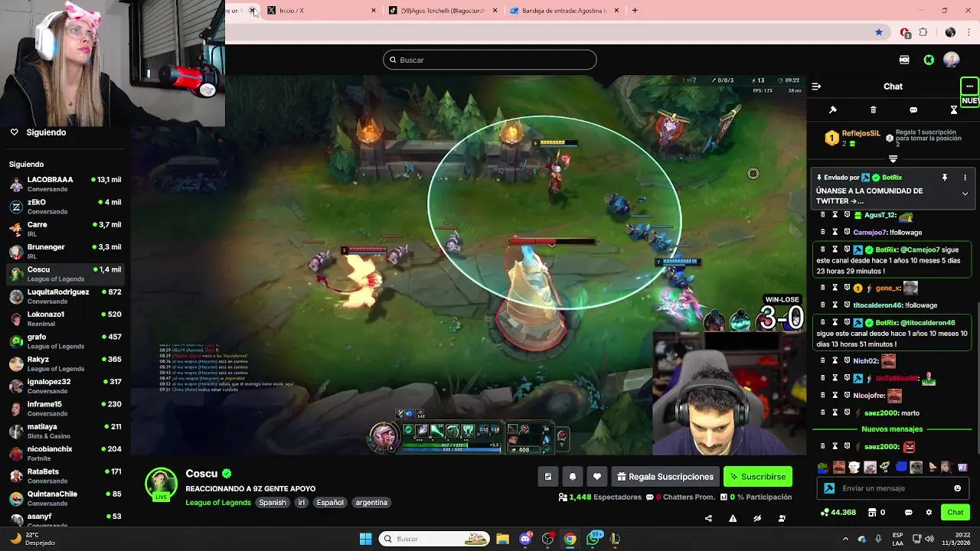
Task: Open the Windows Start menu
Action: (x=365, y=539)
